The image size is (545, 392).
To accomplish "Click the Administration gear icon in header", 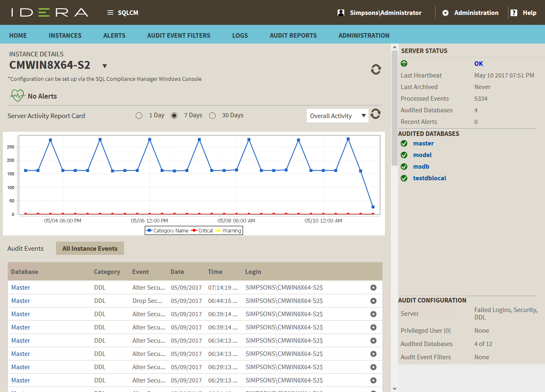I will tap(445, 13).
